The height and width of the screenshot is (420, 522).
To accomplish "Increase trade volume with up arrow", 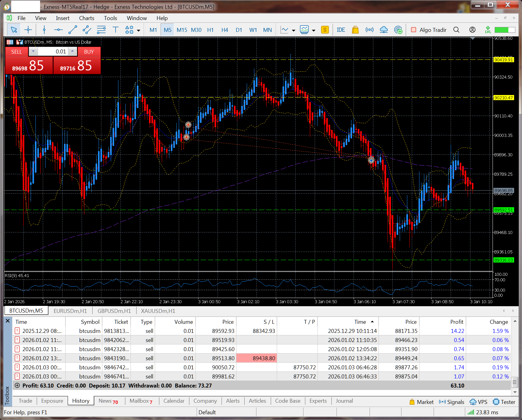I will pos(72,51).
